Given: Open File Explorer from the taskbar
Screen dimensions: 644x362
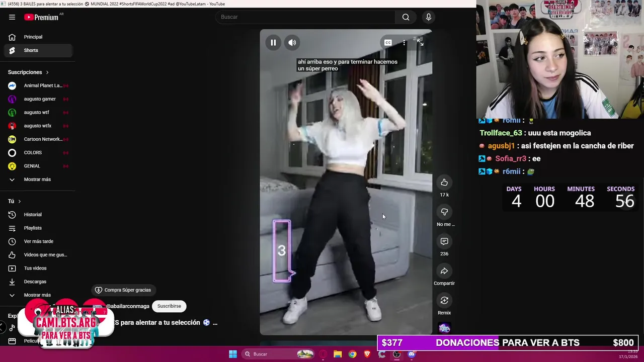Looking at the screenshot, I should tap(338, 354).
